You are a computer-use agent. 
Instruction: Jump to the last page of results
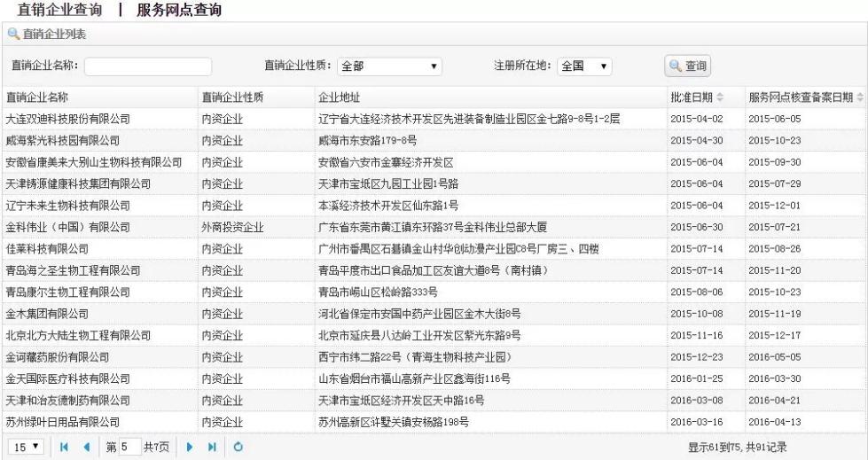tap(213, 445)
